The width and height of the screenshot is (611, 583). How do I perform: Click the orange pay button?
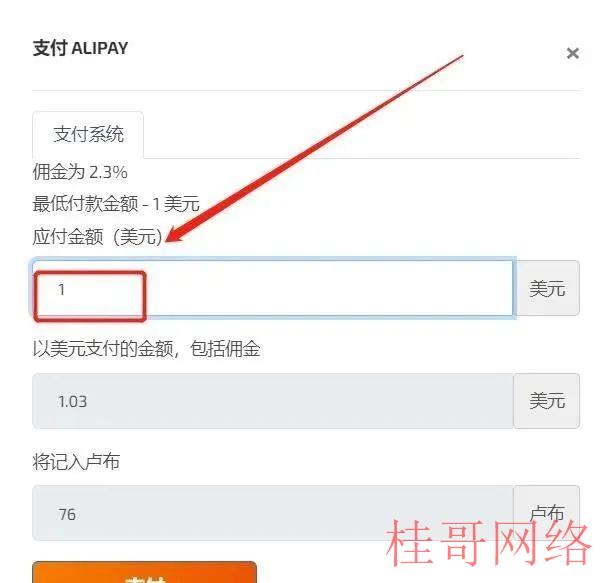[x=144, y=572]
